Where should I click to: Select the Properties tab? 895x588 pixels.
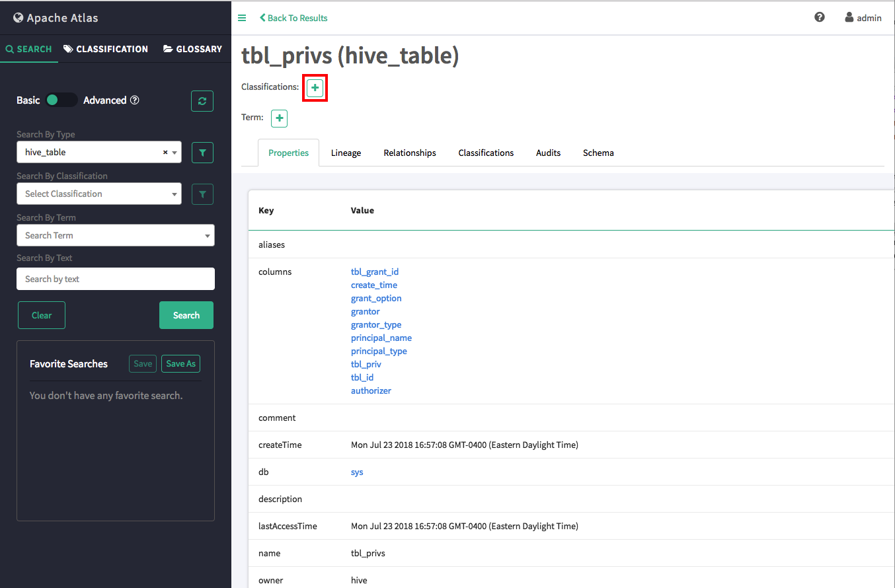coord(288,153)
